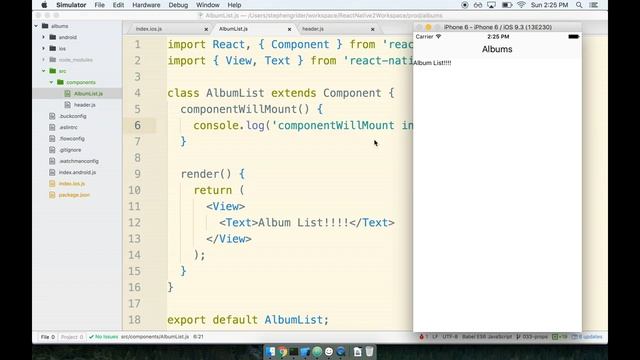This screenshot has height=360, width=640.
Task: Change the UTF-8 encoding setting
Action: 450,337
